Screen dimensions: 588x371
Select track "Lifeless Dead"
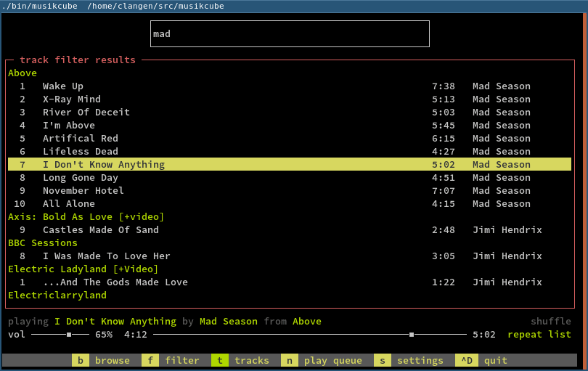[x=290, y=152]
